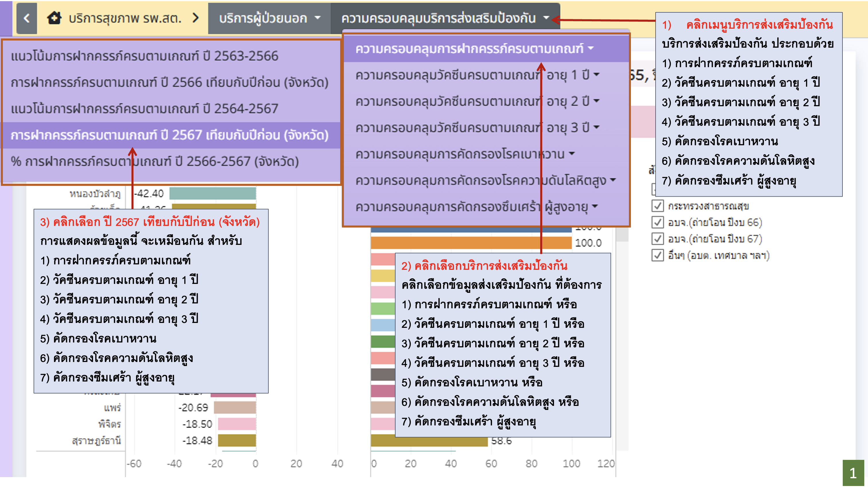Toggle อบจ.(ถ่ายโอน ปีงบ 66) checkbox
This screenshot has height=488, width=868.
click(657, 222)
